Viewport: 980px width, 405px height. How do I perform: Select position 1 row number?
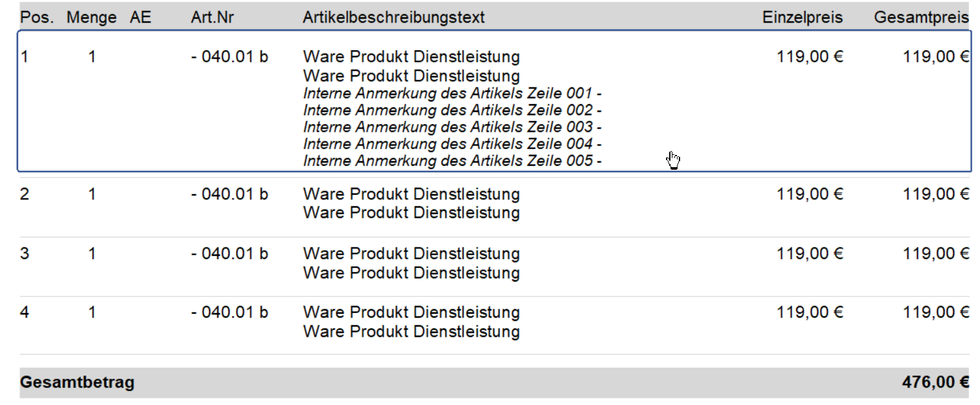pos(25,57)
